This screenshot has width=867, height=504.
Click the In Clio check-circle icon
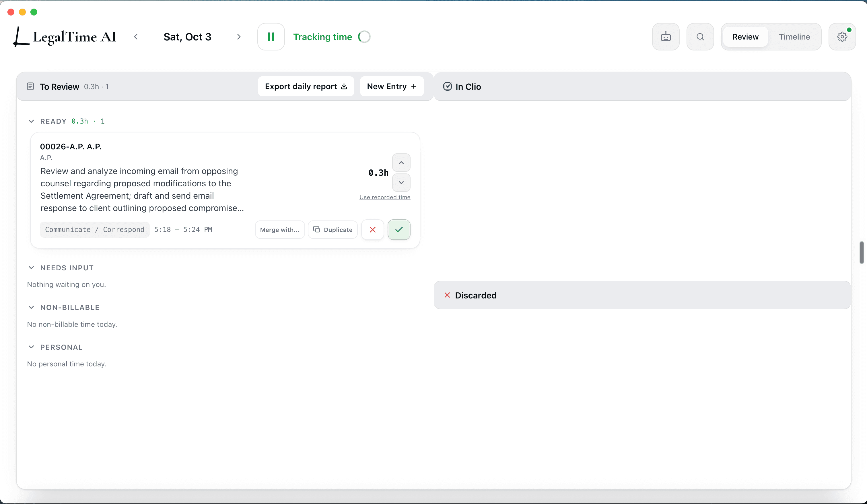click(x=447, y=87)
